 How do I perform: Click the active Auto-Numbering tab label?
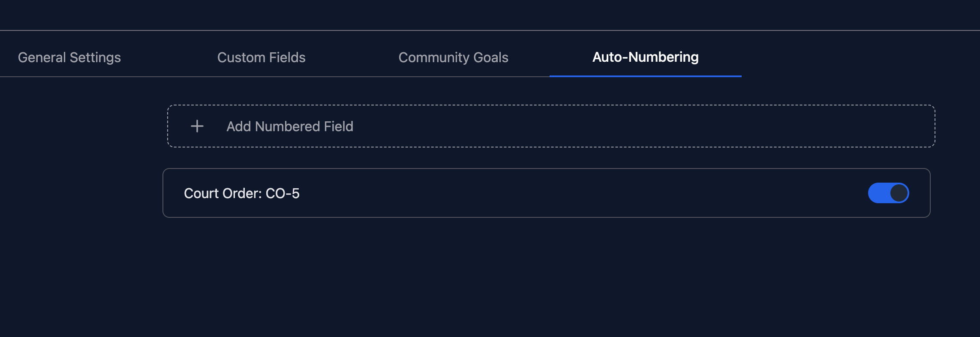tap(645, 57)
